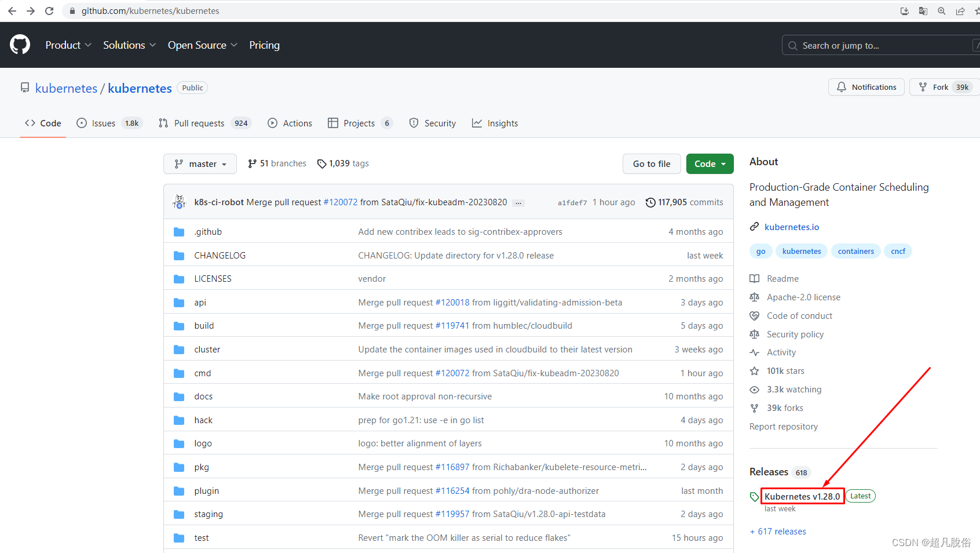Switch to the Actions tab
The image size is (980, 553).
point(290,123)
